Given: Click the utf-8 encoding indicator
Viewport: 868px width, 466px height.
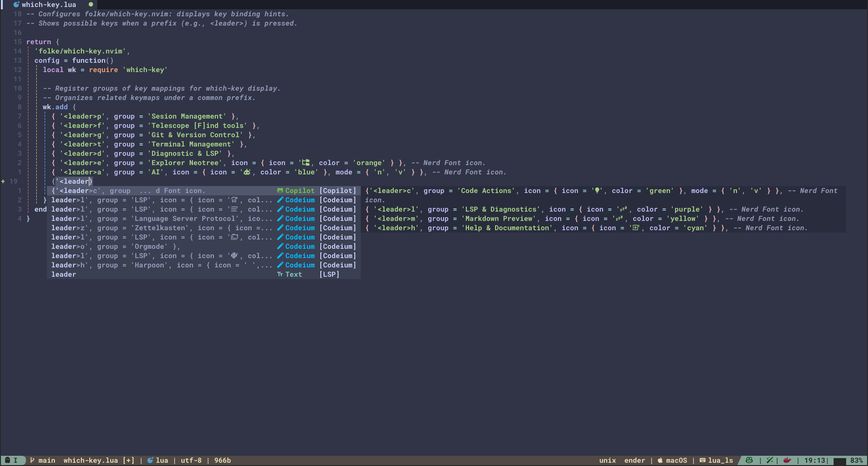Looking at the screenshot, I should pos(191,460).
